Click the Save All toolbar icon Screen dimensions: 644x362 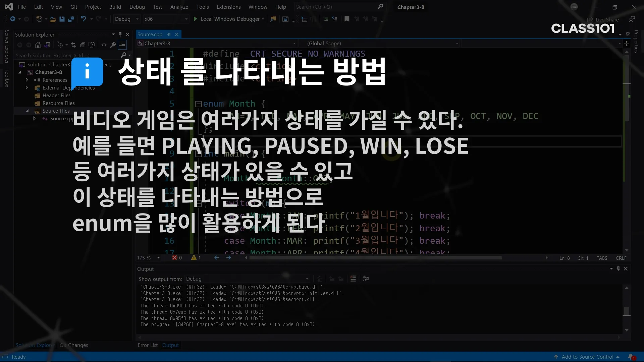coord(71,19)
